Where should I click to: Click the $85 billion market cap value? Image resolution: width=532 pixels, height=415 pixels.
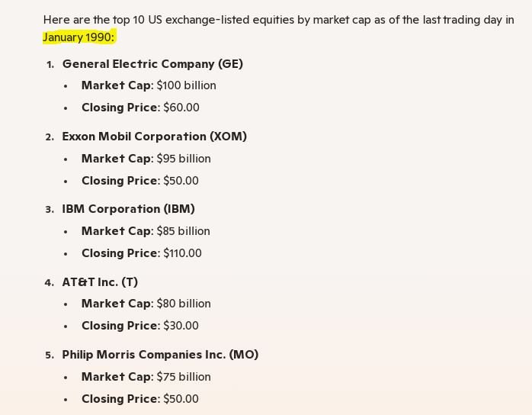[183, 231]
